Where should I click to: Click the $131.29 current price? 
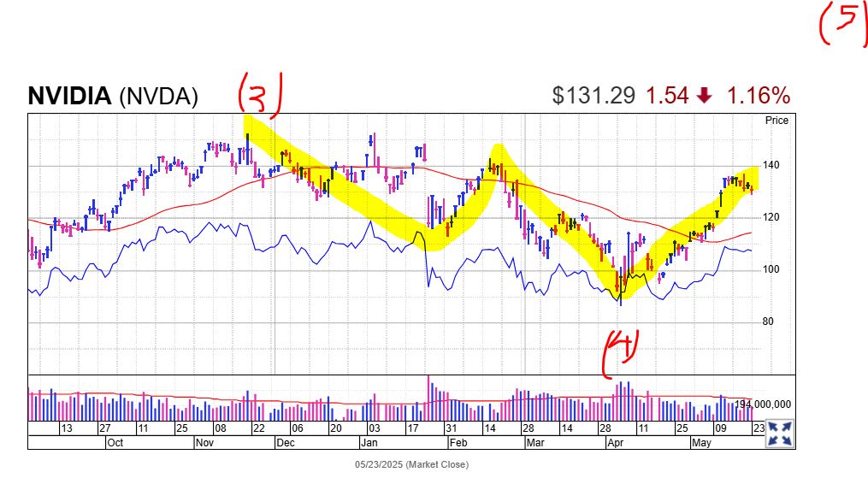coord(593,96)
